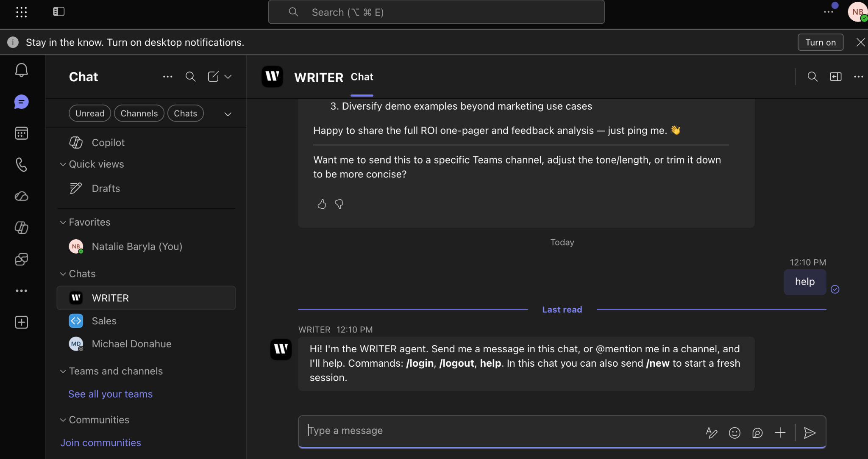Open the NB profile avatar menu
The image size is (868, 459).
point(858,12)
